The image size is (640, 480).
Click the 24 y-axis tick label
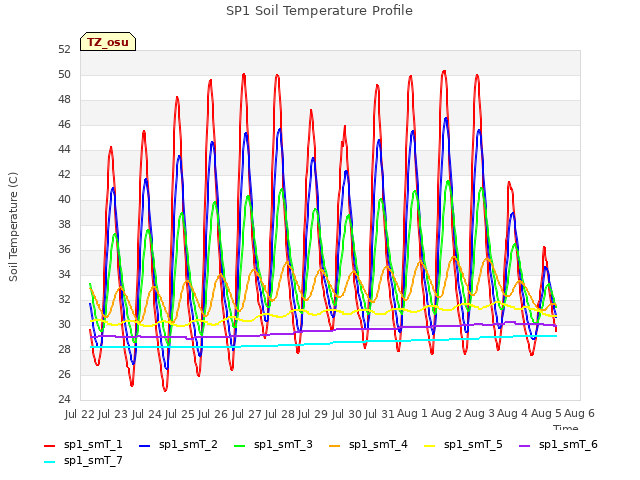pos(64,399)
